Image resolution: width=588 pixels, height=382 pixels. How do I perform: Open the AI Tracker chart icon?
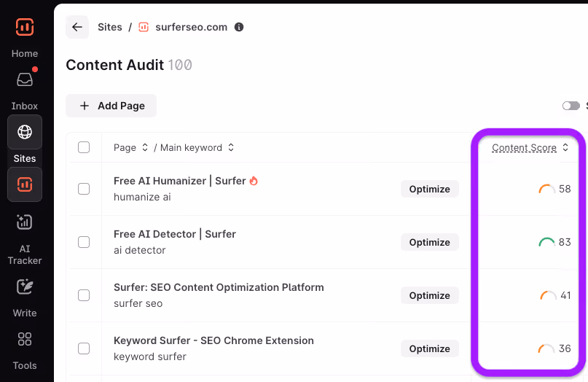tap(25, 222)
